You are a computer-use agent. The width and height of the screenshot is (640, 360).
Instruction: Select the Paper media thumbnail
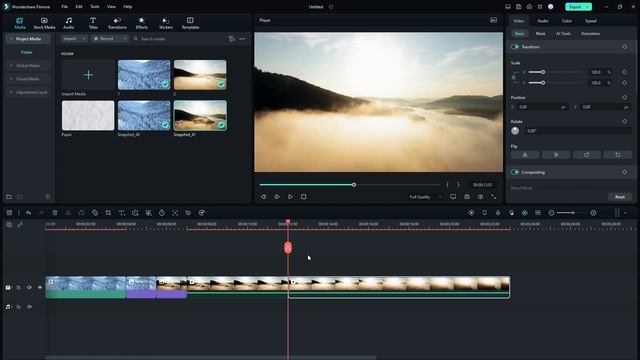pyautogui.click(x=88, y=116)
